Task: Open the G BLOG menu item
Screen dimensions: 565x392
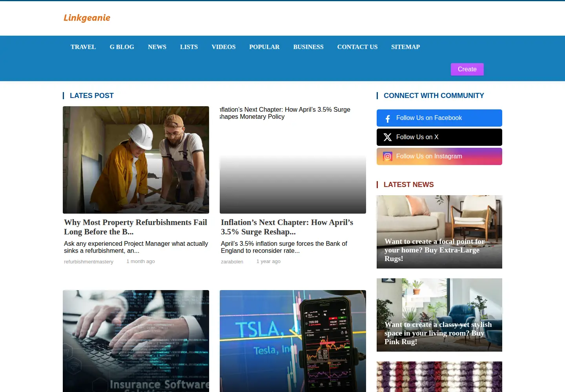Action: (x=122, y=47)
